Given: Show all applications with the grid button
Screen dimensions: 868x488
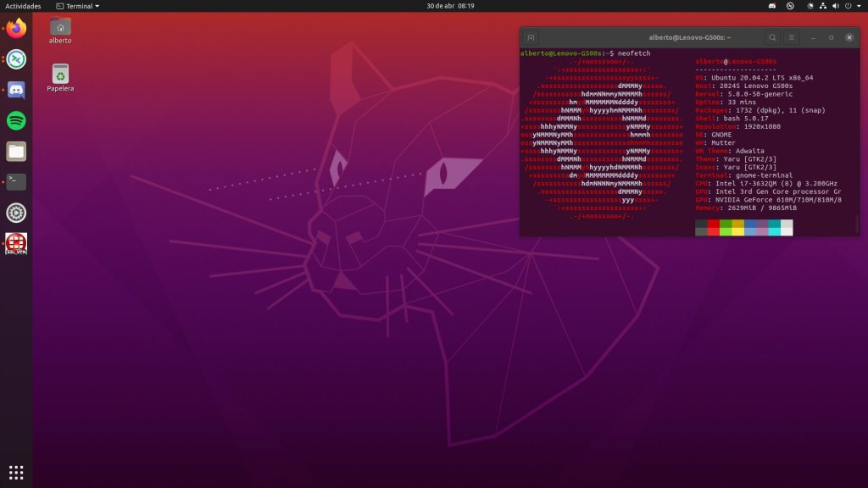Looking at the screenshot, I should 17,472.
